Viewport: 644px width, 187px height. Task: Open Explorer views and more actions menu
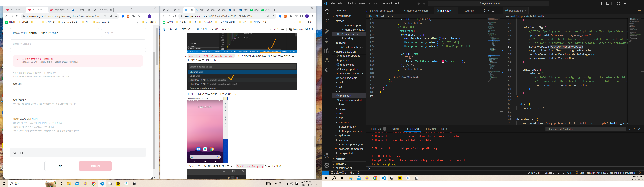[x=361, y=11]
